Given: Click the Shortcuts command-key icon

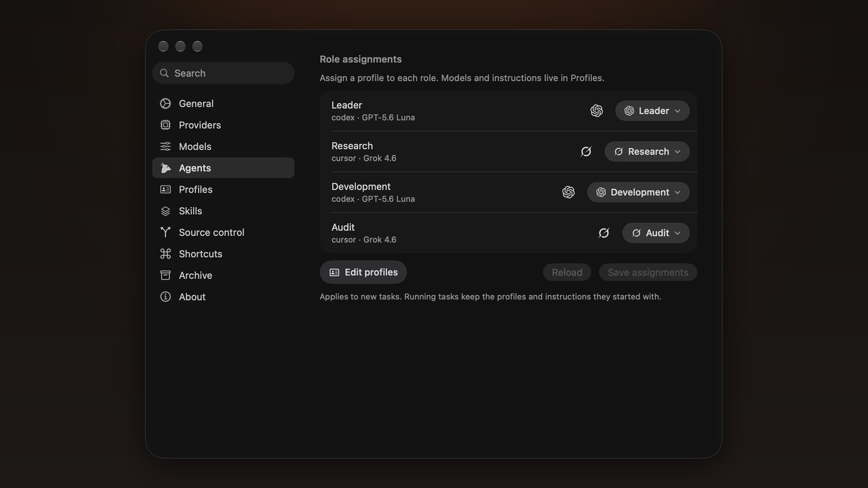Looking at the screenshot, I should coord(165,254).
